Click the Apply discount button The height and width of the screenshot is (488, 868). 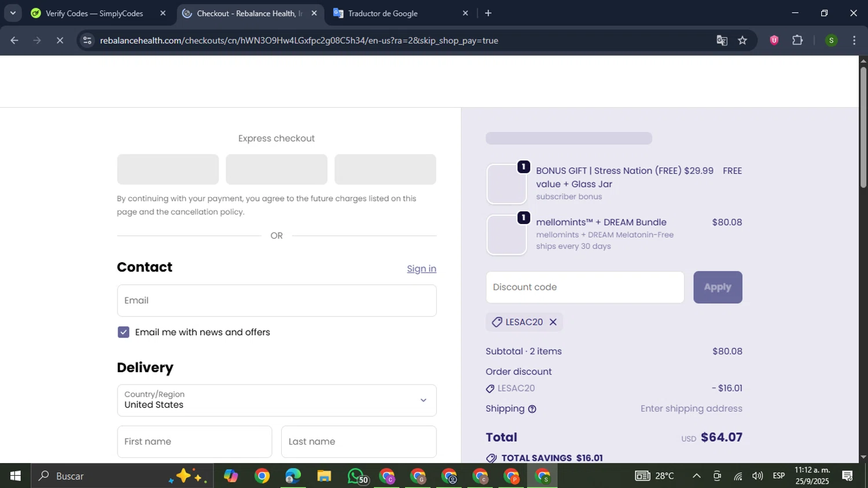tap(718, 287)
